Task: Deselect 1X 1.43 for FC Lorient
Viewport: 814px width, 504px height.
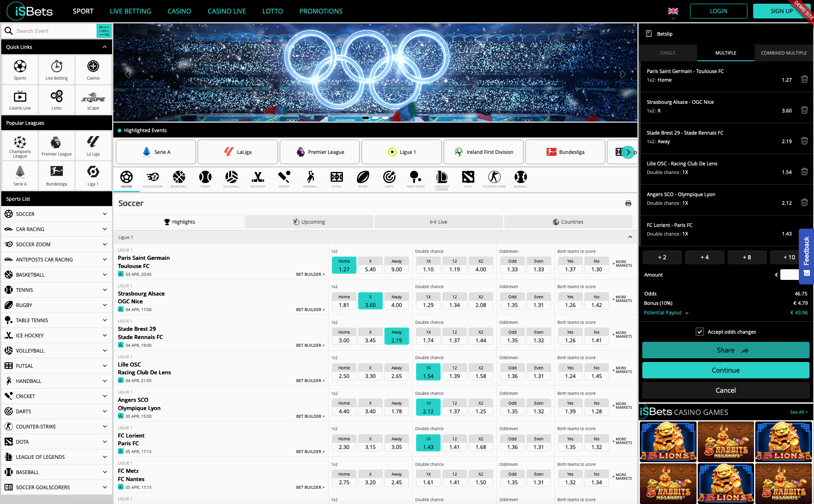Action: point(428,443)
